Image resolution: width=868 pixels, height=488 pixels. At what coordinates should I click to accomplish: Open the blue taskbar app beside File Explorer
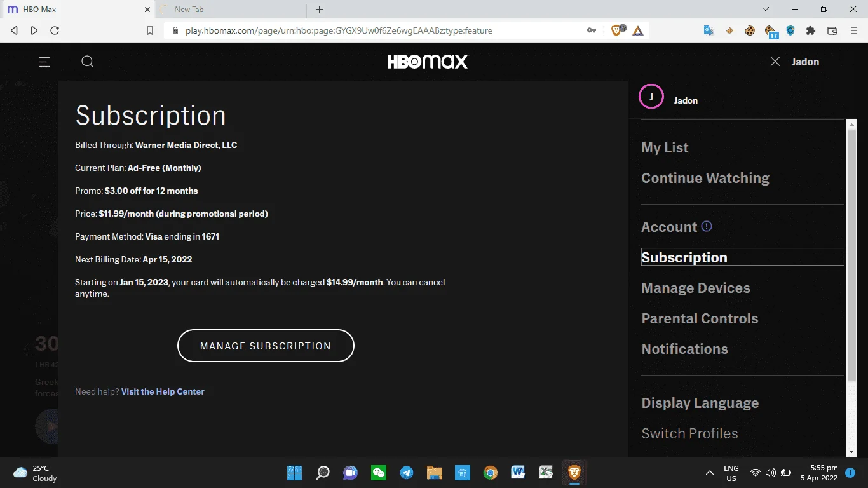point(462,473)
